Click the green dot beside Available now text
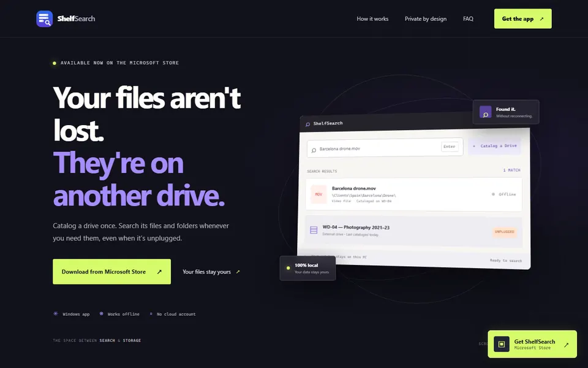The height and width of the screenshot is (368, 588). pyautogui.click(x=55, y=63)
